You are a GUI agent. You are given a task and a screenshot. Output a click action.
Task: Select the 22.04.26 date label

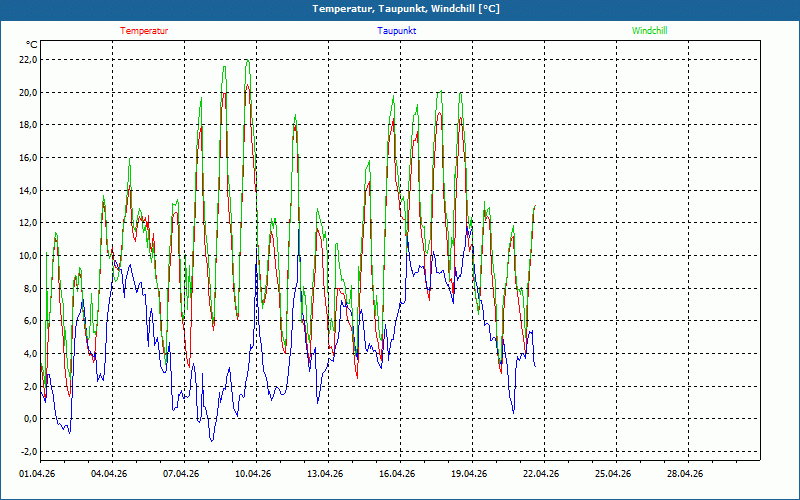[x=541, y=474]
